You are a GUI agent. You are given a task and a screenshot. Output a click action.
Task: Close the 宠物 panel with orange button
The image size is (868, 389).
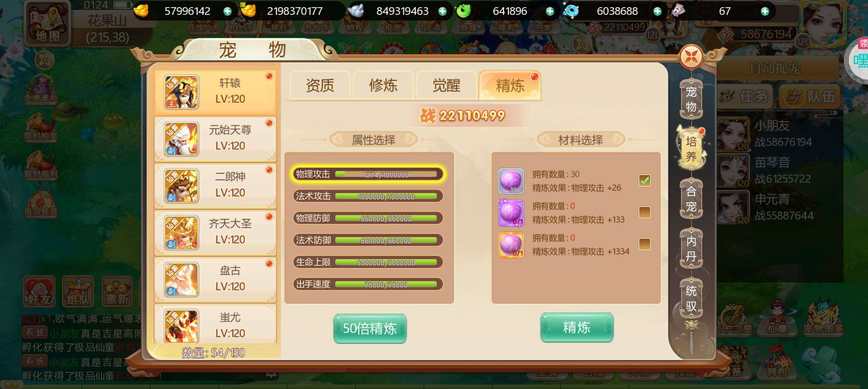[691, 57]
